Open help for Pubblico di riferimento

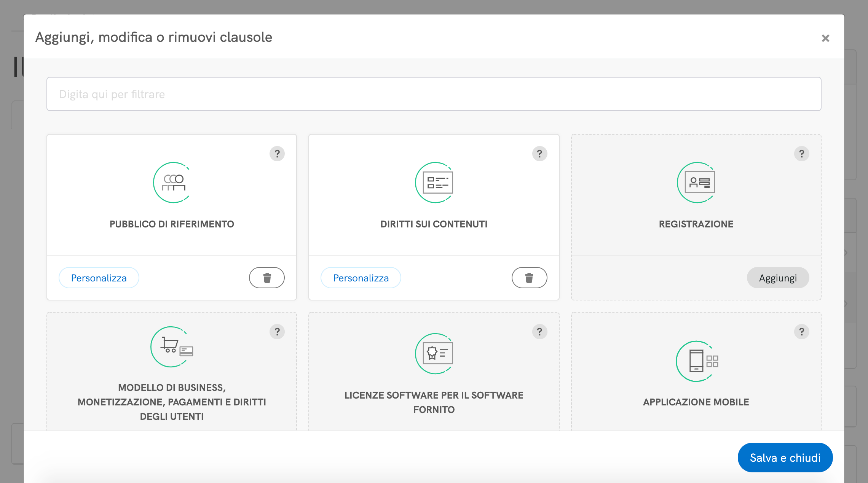(277, 154)
